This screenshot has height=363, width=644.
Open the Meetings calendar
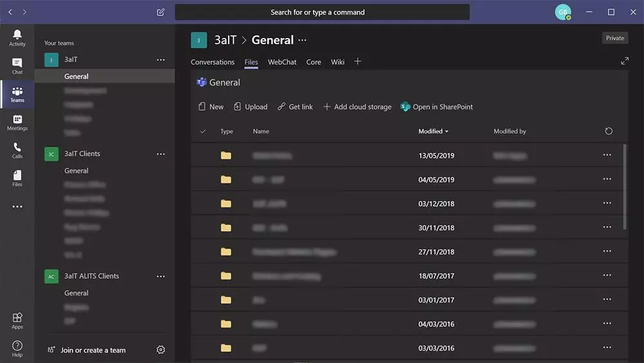pyautogui.click(x=17, y=122)
